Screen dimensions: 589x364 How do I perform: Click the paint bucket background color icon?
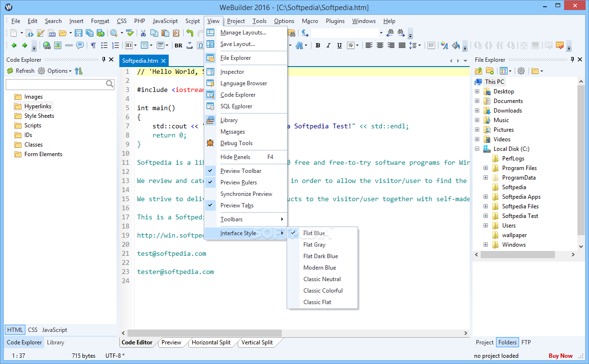[456, 45]
